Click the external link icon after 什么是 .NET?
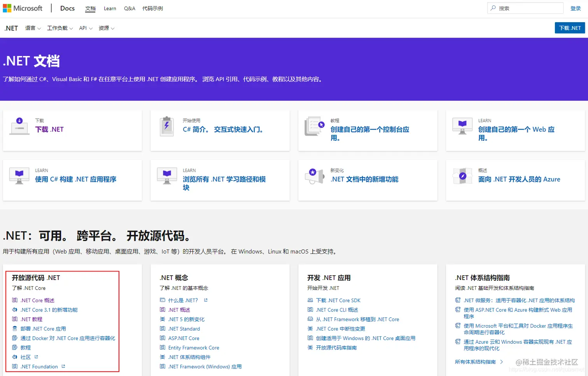Screen dimensions: 588x376 tap(206, 300)
